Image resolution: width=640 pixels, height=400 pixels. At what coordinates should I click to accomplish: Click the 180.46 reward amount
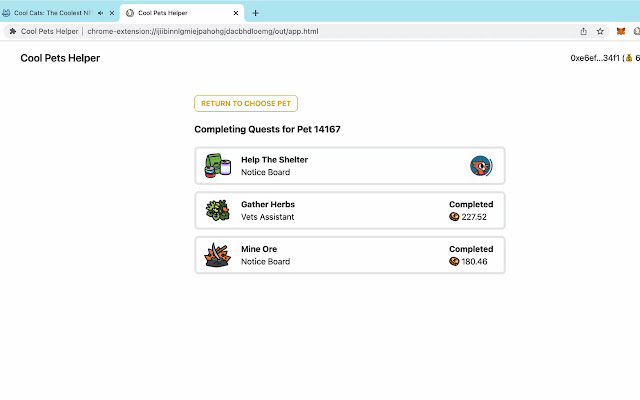(x=474, y=261)
